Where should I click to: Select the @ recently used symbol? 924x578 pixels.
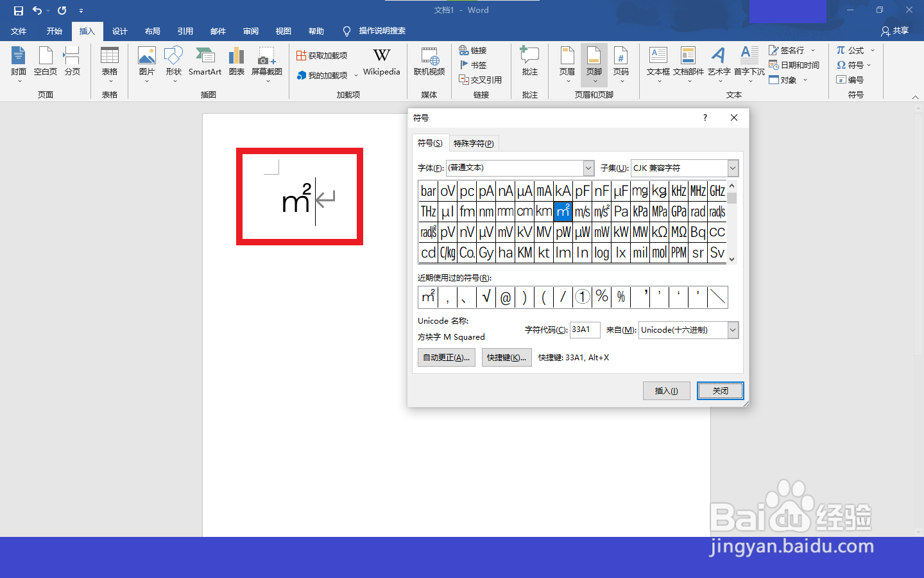pyautogui.click(x=506, y=297)
